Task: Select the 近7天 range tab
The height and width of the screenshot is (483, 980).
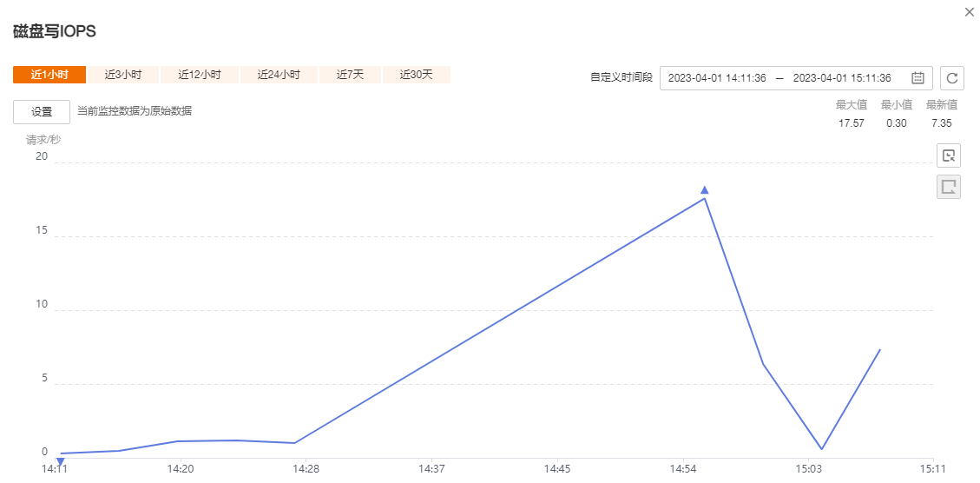Action: pyautogui.click(x=350, y=75)
